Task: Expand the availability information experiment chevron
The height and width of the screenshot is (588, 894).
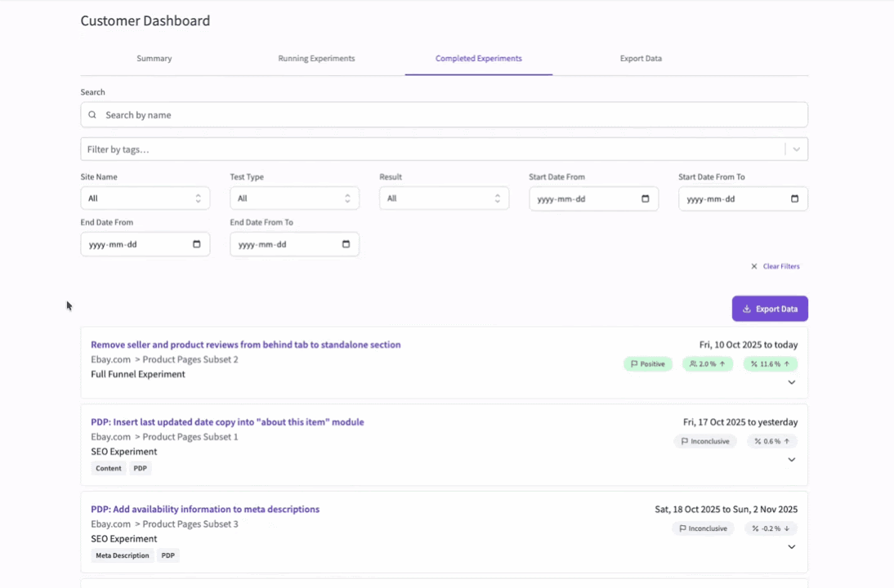Action: tap(791, 547)
